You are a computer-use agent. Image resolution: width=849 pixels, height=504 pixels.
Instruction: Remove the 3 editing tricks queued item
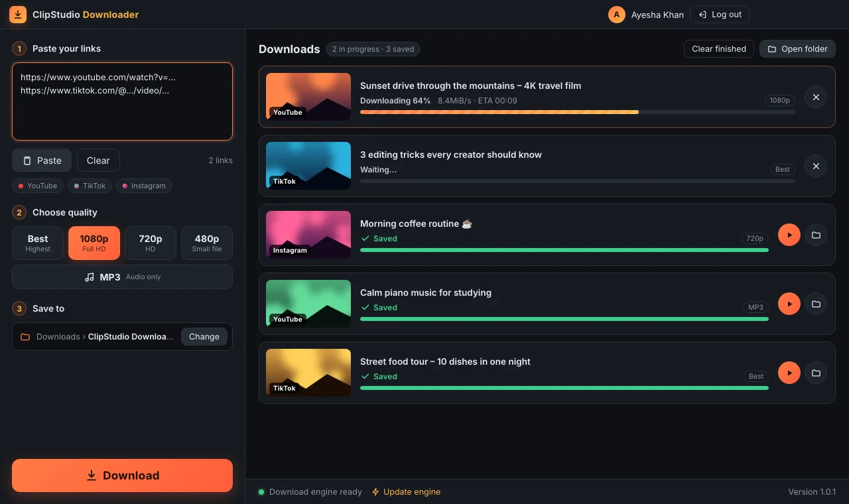(x=816, y=166)
